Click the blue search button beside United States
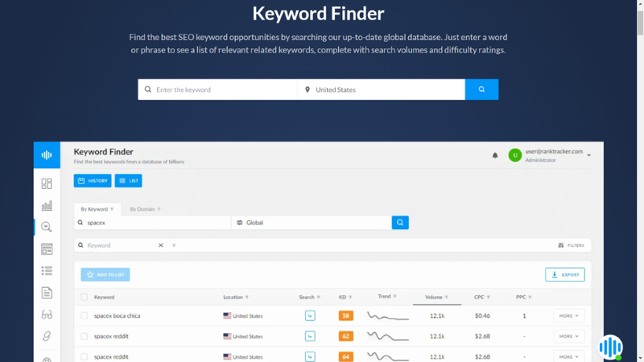The height and width of the screenshot is (362, 644). point(481,89)
